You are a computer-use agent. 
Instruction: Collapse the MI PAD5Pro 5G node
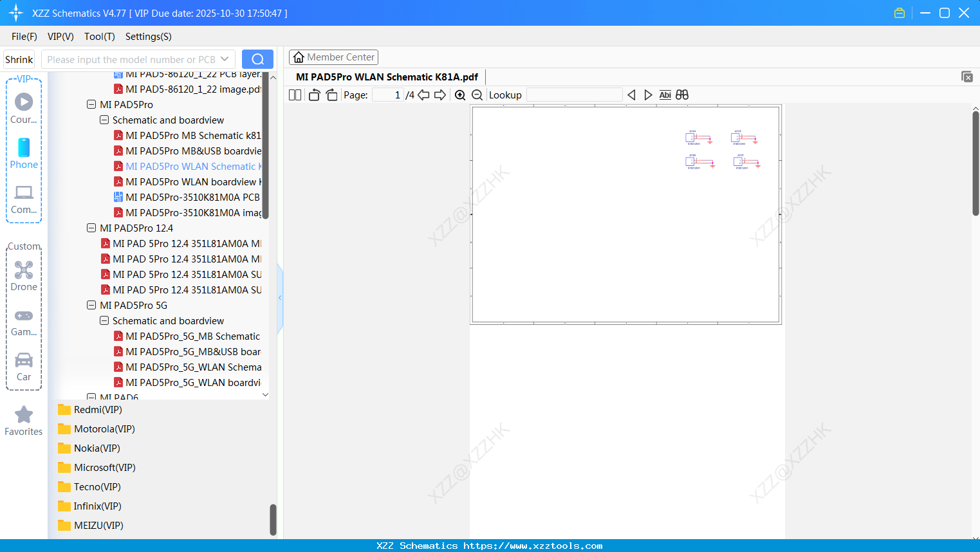91,305
